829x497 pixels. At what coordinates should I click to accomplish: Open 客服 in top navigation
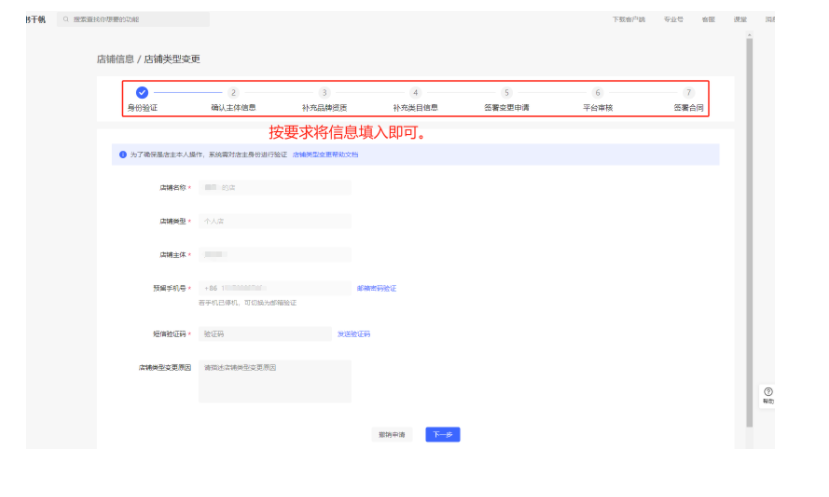coord(708,19)
